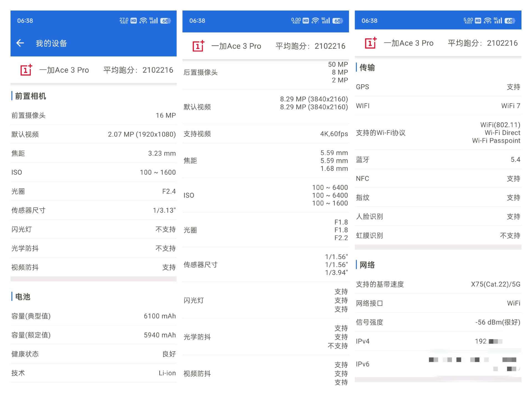Tap the 我的设备 page title
Image resolution: width=532 pixels, height=403 pixels.
(x=52, y=43)
